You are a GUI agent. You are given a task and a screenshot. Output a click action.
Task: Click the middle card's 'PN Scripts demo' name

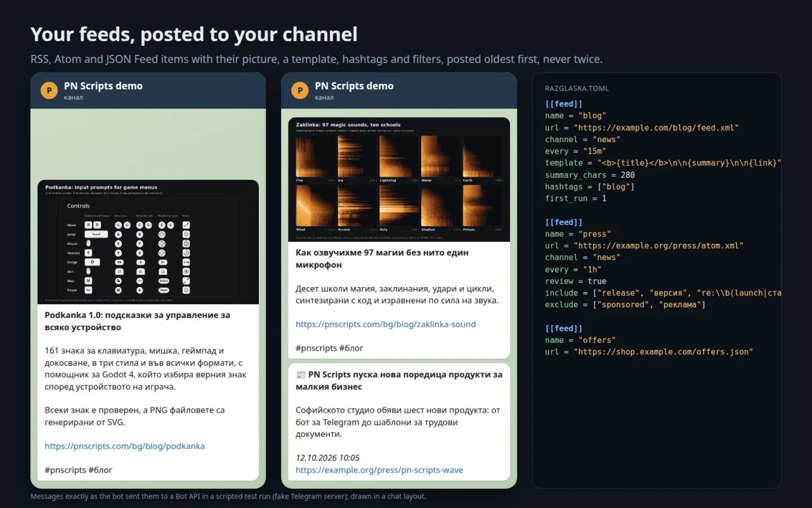[x=355, y=86]
